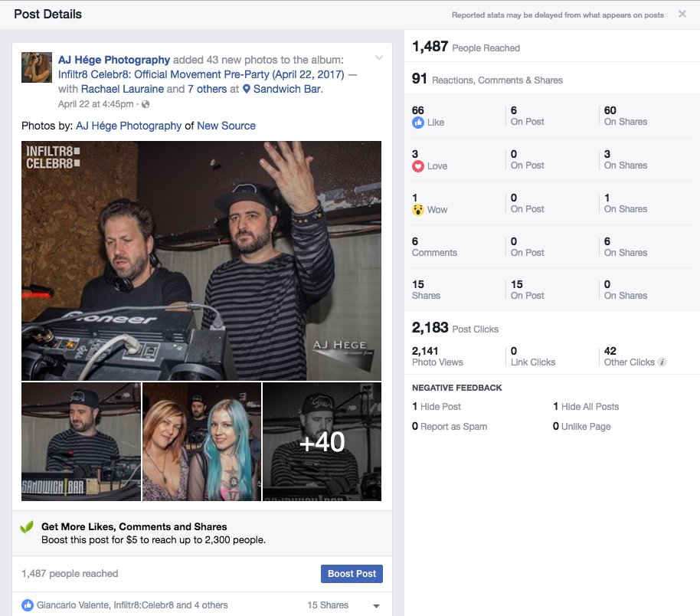Click the 1,487 people reached footer text
The height and width of the screenshot is (616, 700).
70,574
